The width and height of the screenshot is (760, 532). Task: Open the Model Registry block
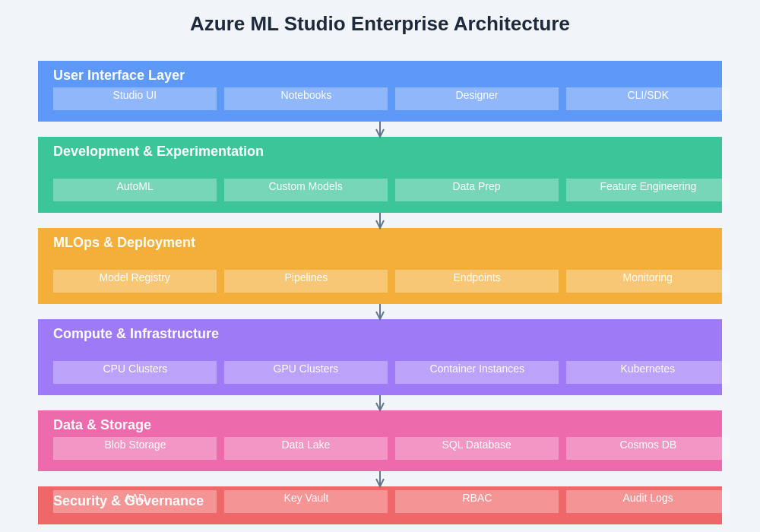point(135,281)
